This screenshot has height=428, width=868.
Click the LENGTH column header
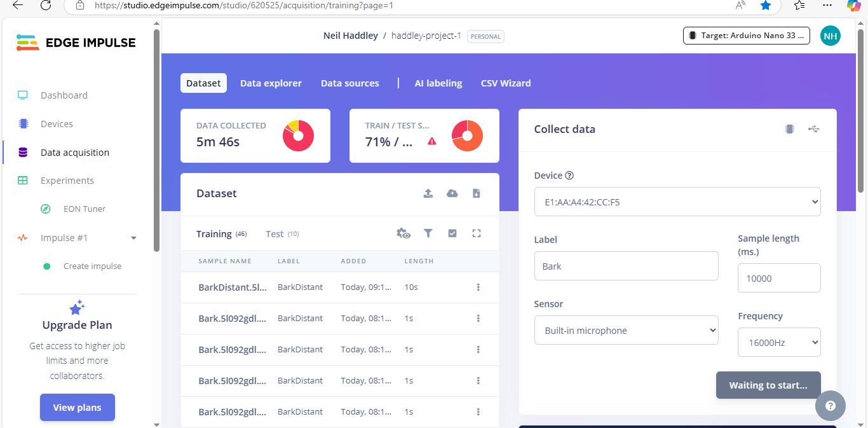[x=419, y=261]
